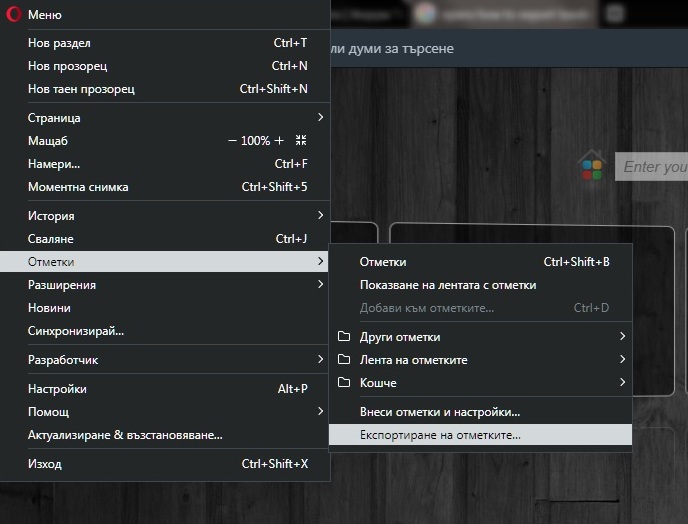Expand the История submenu arrow
The image size is (688, 524).
pos(320,216)
